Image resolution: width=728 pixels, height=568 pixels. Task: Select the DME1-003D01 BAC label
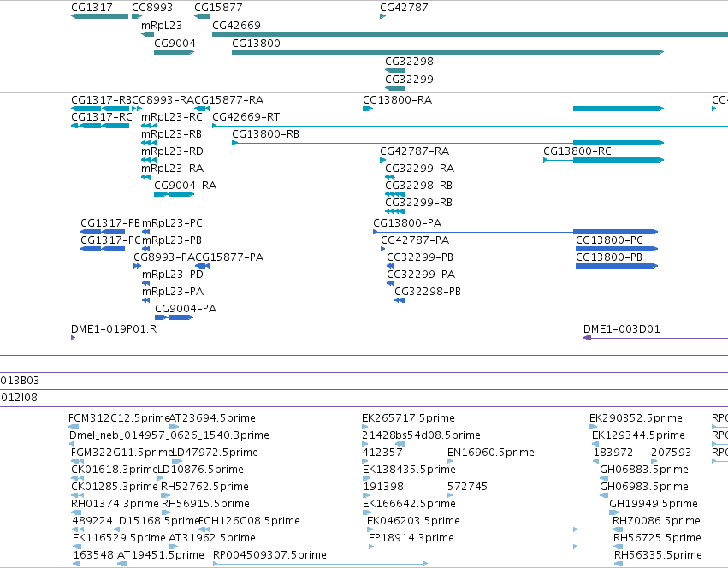[622, 329]
